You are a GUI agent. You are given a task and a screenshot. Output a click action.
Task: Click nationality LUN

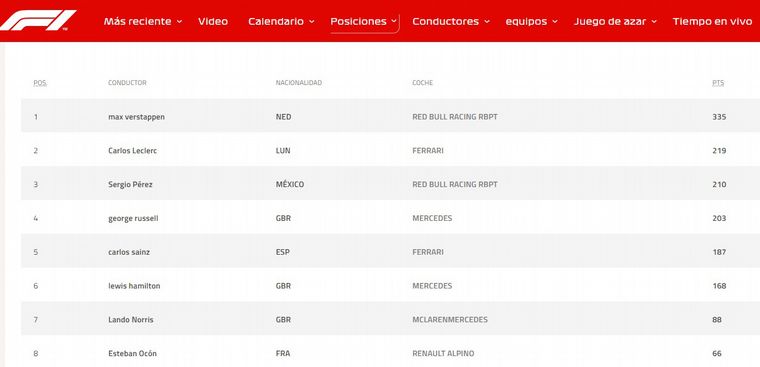pyautogui.click(x=283, y=151)
